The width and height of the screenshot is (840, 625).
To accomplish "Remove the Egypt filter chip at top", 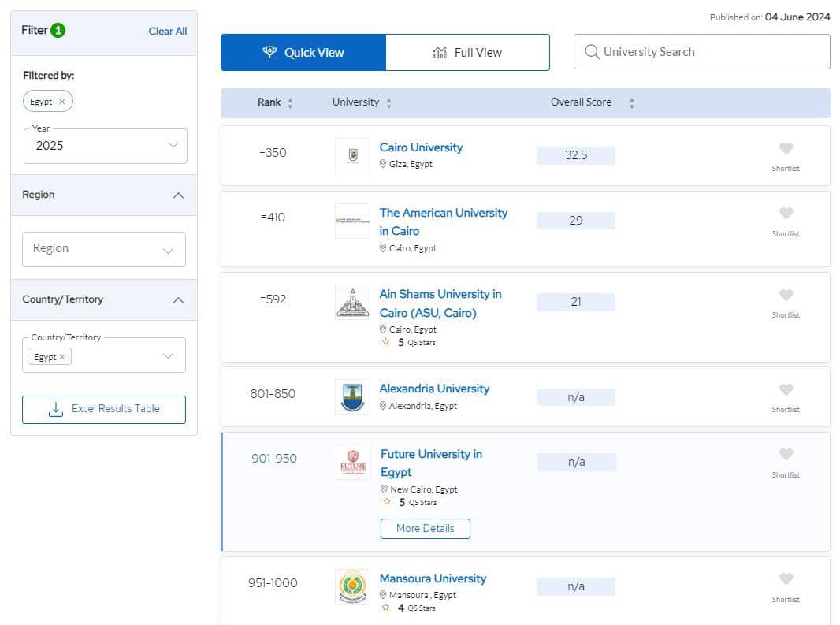I will pyautogui.click(x=61, y=102).
